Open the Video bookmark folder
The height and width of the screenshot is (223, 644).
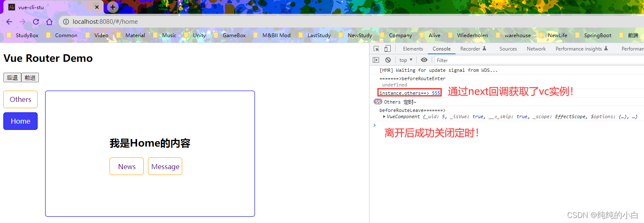[97, 35]
